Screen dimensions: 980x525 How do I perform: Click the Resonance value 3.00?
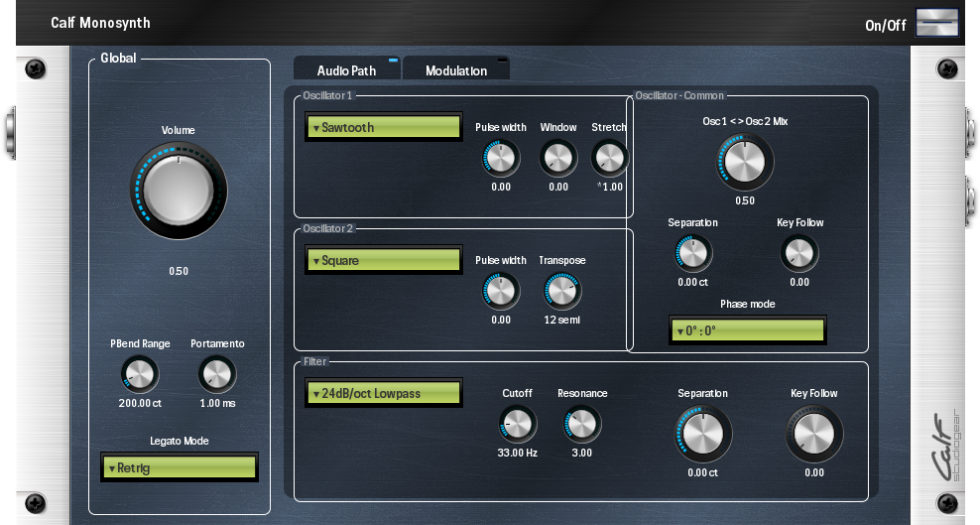(x=582, y=454)
